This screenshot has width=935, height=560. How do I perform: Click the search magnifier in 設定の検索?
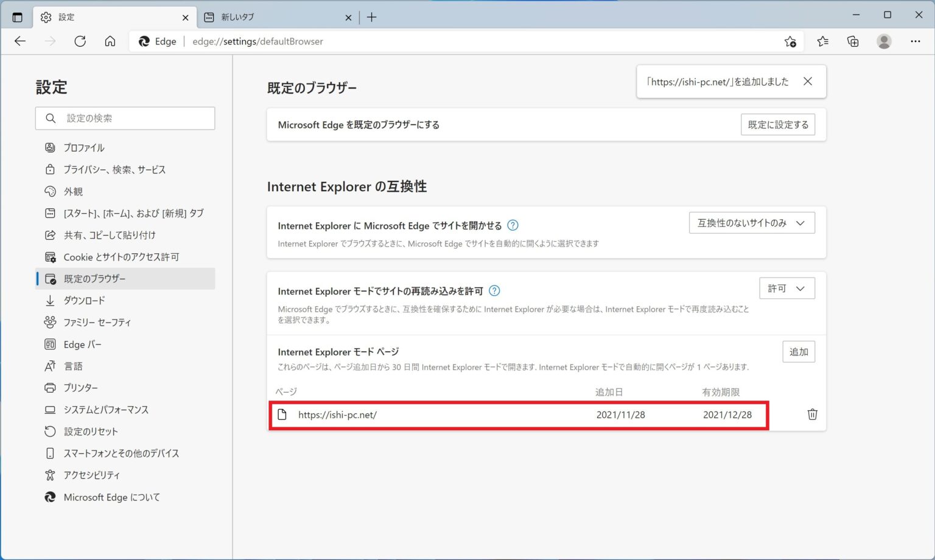pos(51,118)
